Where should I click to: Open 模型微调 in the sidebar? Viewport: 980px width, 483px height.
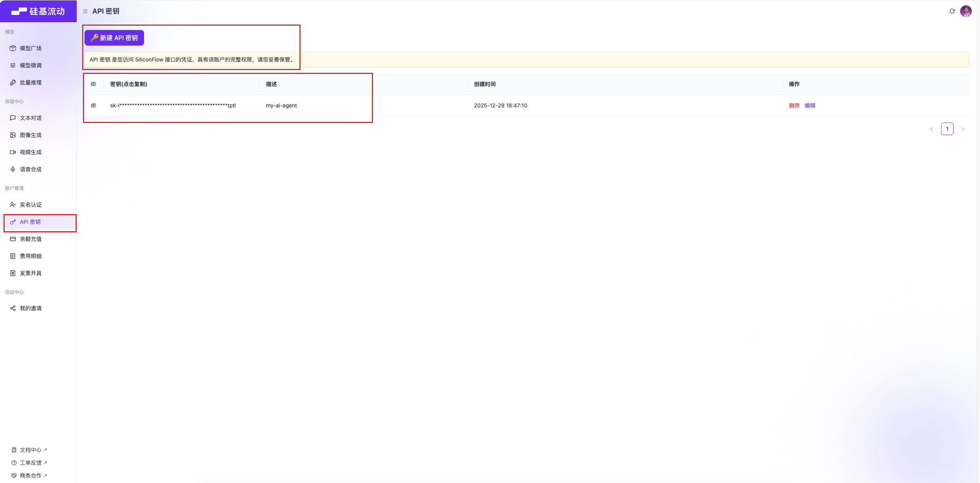(30, 65)
